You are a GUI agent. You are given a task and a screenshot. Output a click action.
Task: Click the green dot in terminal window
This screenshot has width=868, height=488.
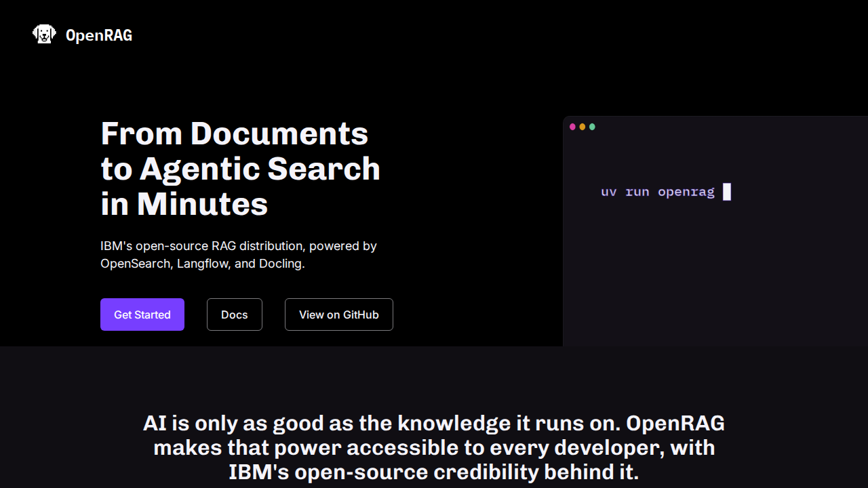pyautogui.click(x=592, y=127)
